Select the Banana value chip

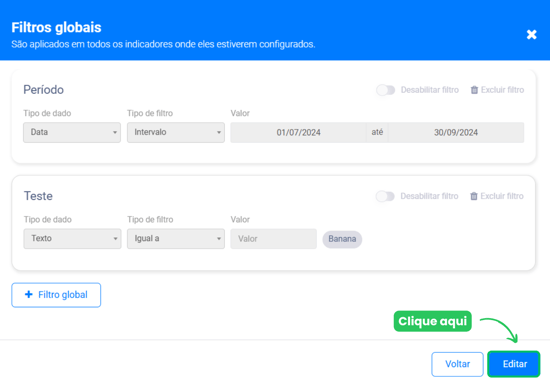point(342,239)
